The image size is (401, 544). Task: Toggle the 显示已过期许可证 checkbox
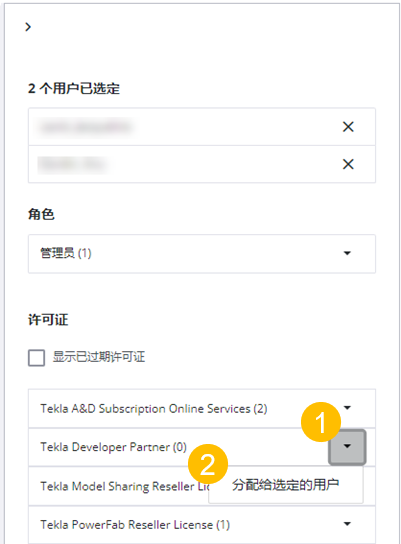tap(36, 358)
